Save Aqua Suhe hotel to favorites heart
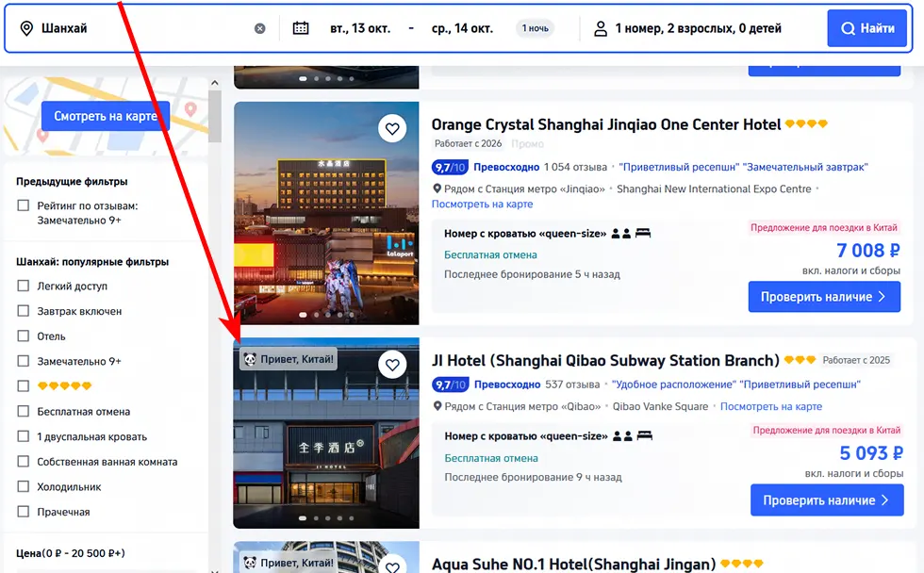 click(392, 565)
